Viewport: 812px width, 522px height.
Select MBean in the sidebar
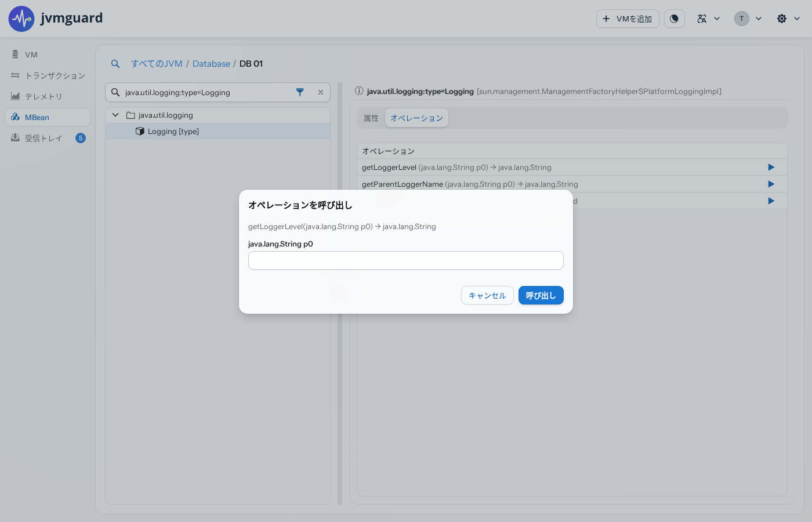click(x=48, y=117)
